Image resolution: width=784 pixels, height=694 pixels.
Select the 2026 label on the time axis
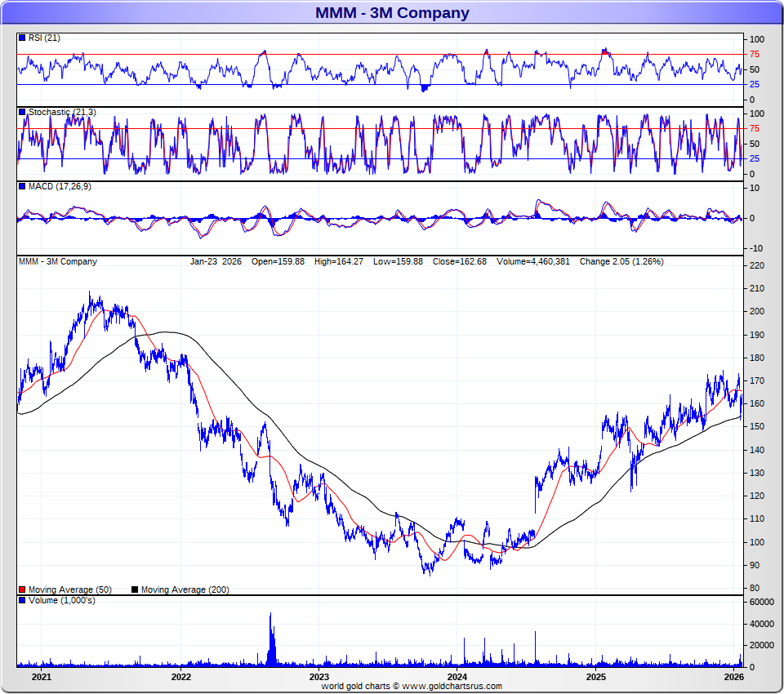733,678
